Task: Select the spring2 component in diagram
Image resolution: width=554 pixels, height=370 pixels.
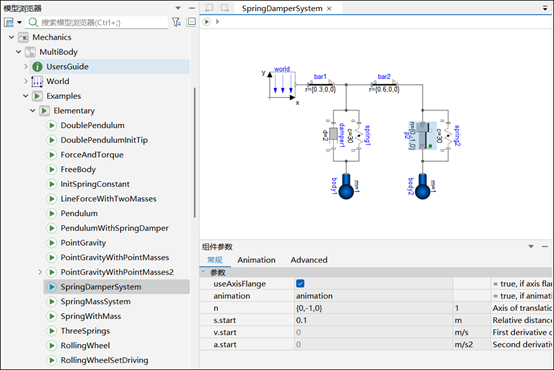Action: tap(448, 136)
